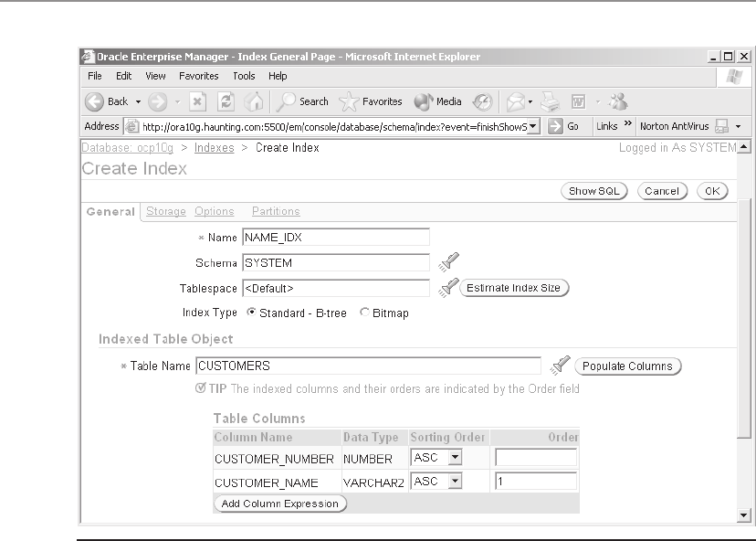The image size is (756, 541).
Task: Open the Tools menu
Action: (x=244, y=76)
